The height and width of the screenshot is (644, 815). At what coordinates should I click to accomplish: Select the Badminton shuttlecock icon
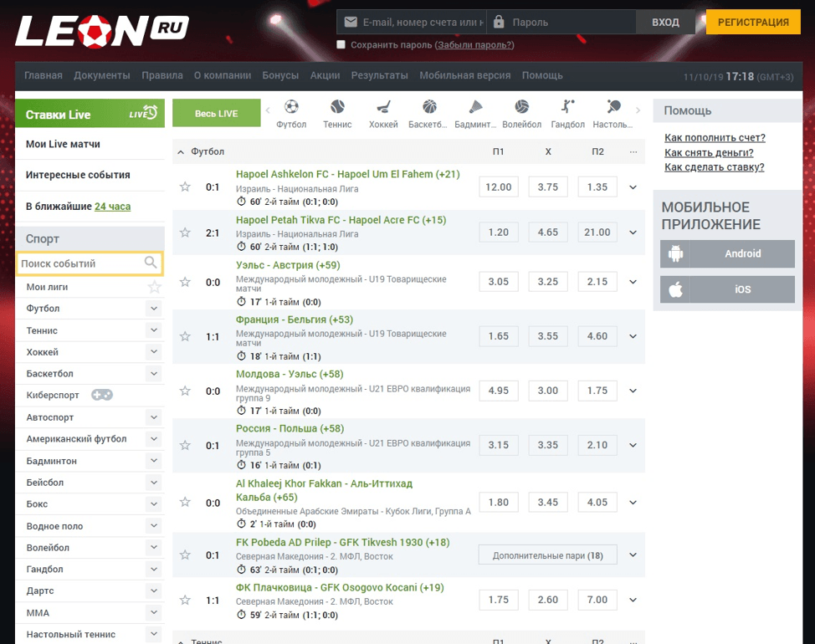pos(475,107)
